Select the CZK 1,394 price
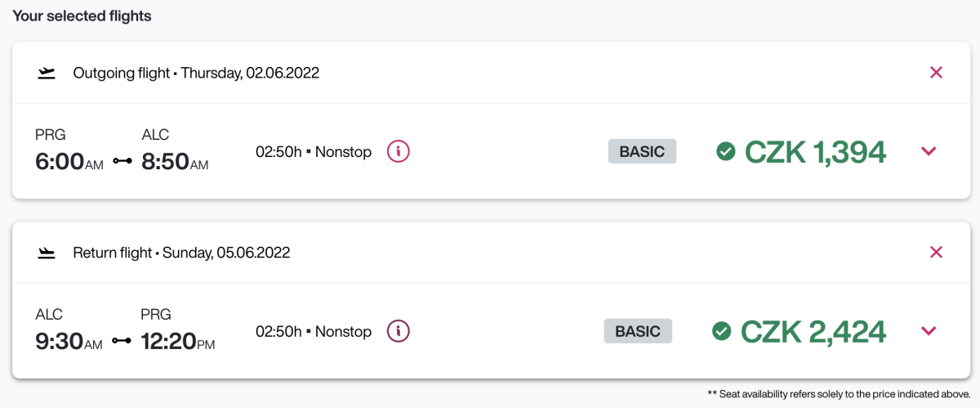This screenshot has width=980, height=408. (x=815, y=151)
